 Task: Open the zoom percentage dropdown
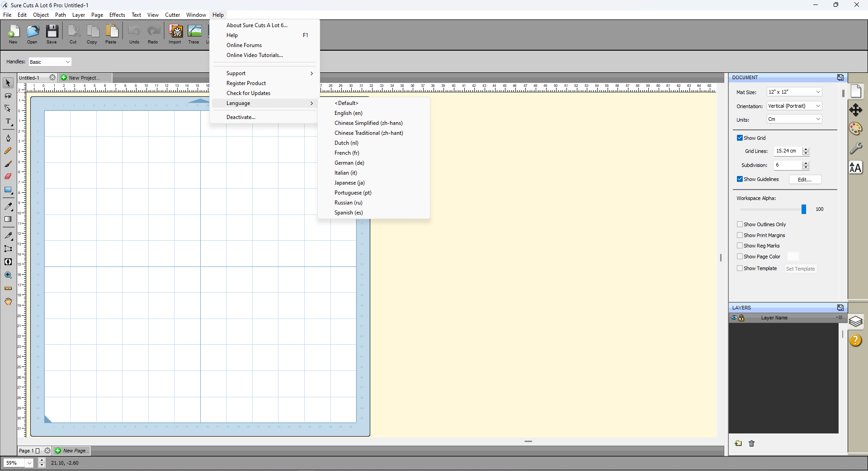point(29,463)
